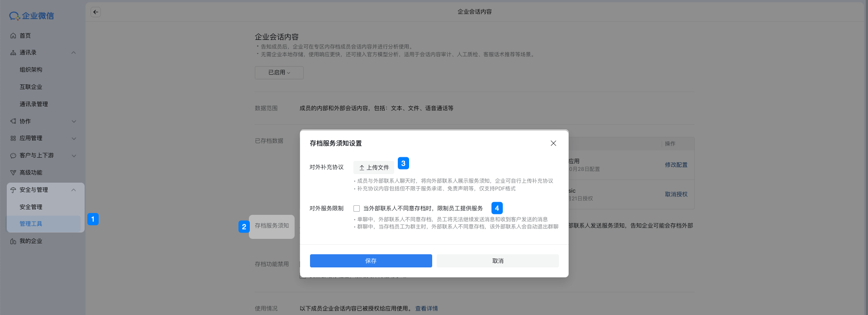Close the 存档服务须知设置 dialog
This screenshot has height=315, width=868.
[553, 143]
